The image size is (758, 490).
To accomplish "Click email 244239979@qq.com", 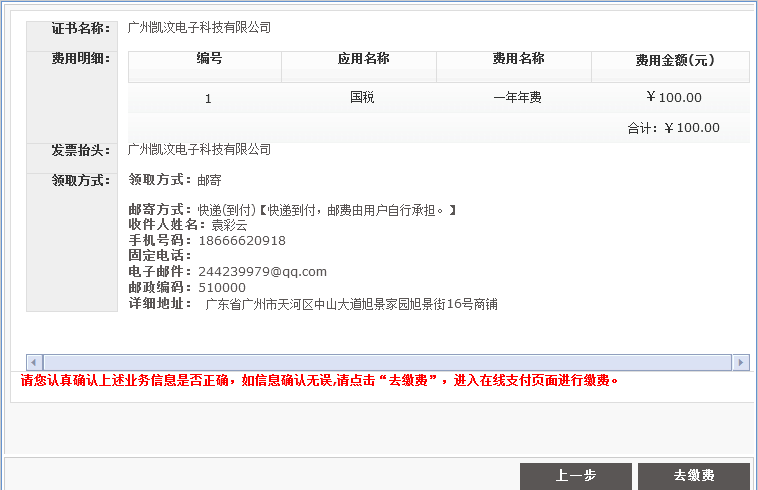I will tap(262, 272).
